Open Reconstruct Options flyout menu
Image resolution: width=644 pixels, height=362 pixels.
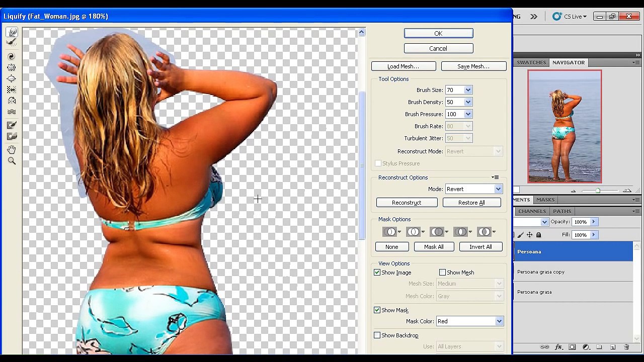[x=496, y=177]
